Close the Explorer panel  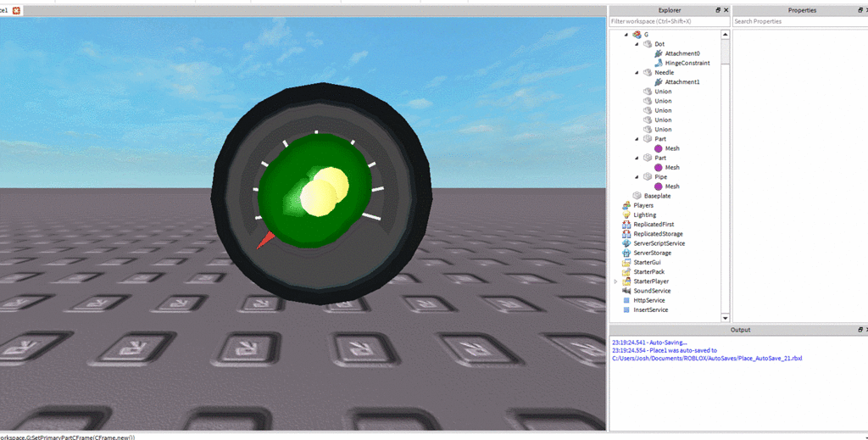pyautogui.click(x=726, y=10)
